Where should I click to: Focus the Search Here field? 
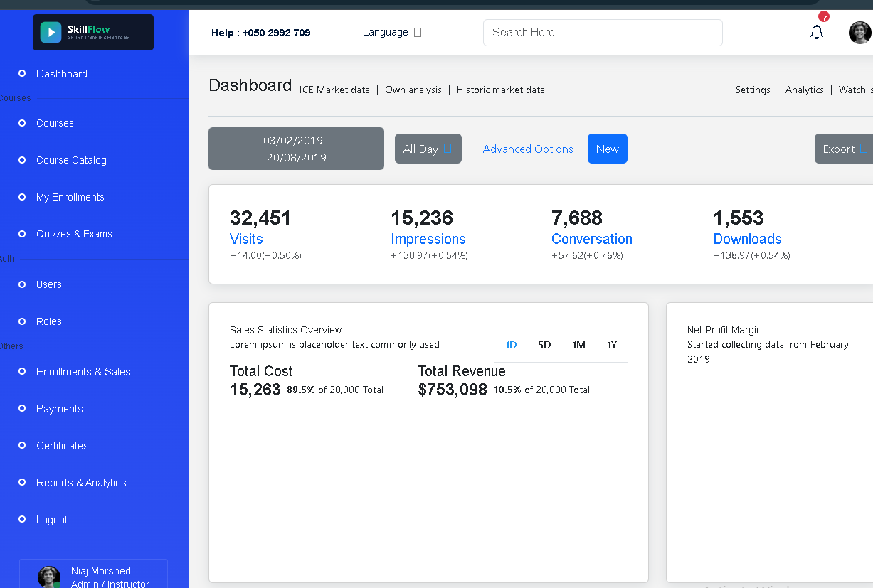[x=603, y=32]
